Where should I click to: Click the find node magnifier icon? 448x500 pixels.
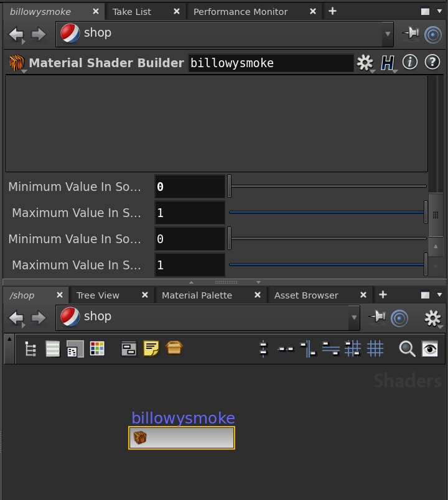coord(407,349)
